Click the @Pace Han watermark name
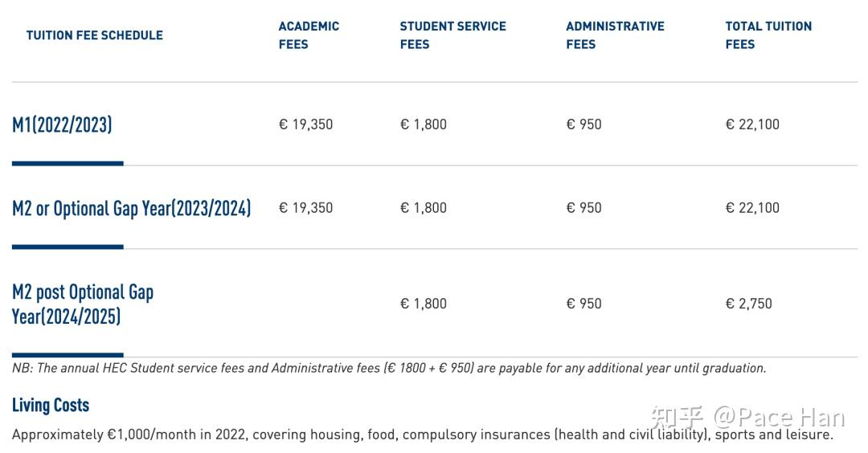 (x=779, y=418)
